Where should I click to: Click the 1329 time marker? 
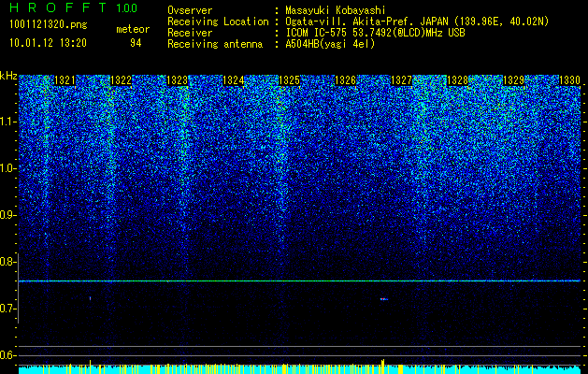(x=513, y=80)
